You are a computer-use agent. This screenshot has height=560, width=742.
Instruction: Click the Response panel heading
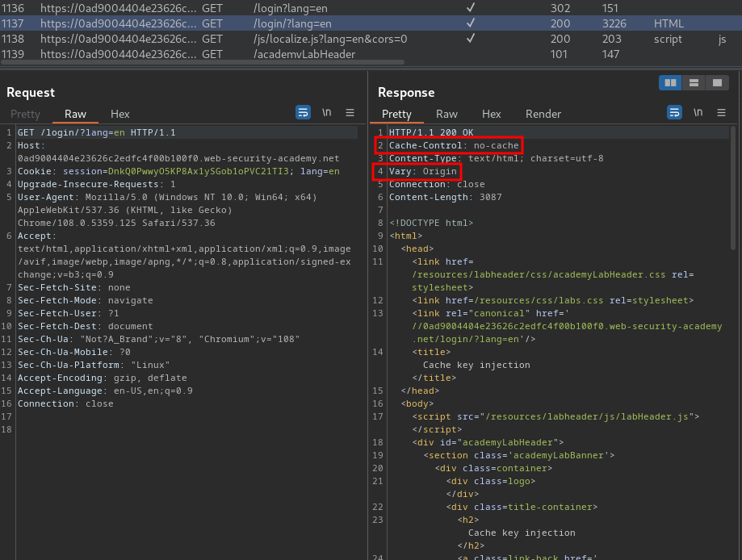click(x=406, y=93)
